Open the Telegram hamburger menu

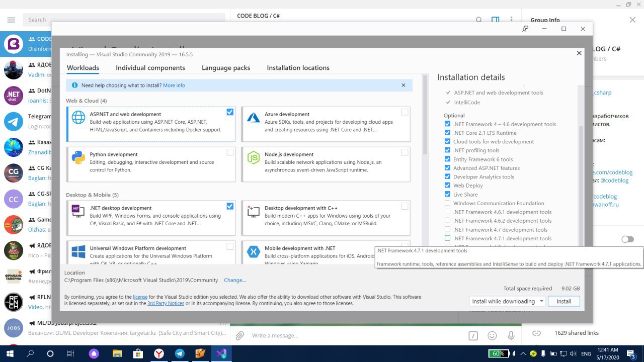pos(11,20)
